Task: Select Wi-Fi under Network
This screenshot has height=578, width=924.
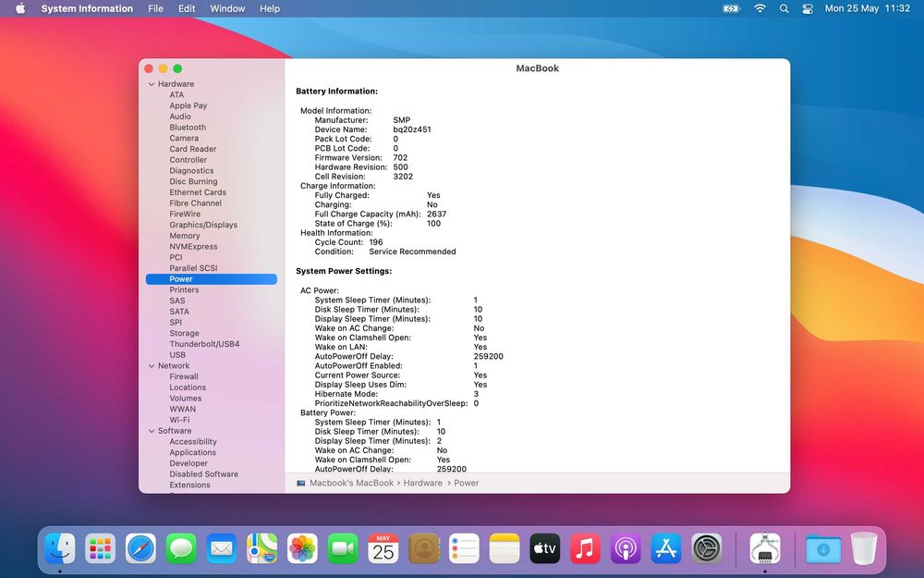Action: [x=179, y=420]
